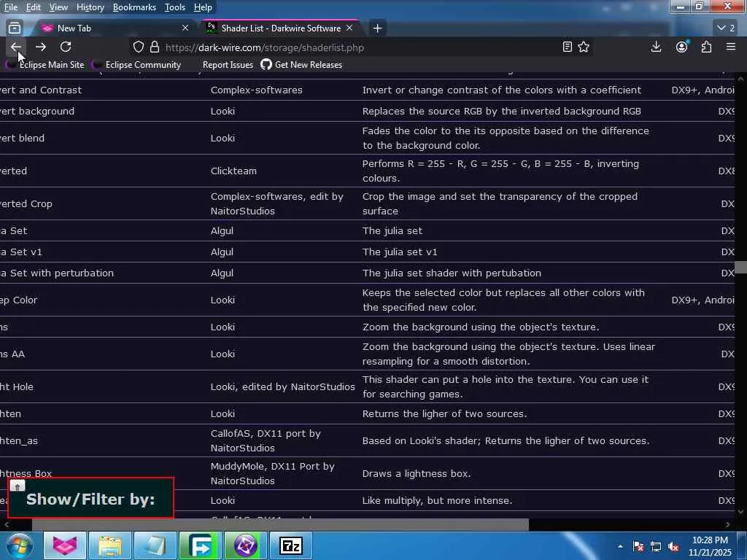Open the Tools menu
This screenshot has height=560, width=747.
pos(174,7)
